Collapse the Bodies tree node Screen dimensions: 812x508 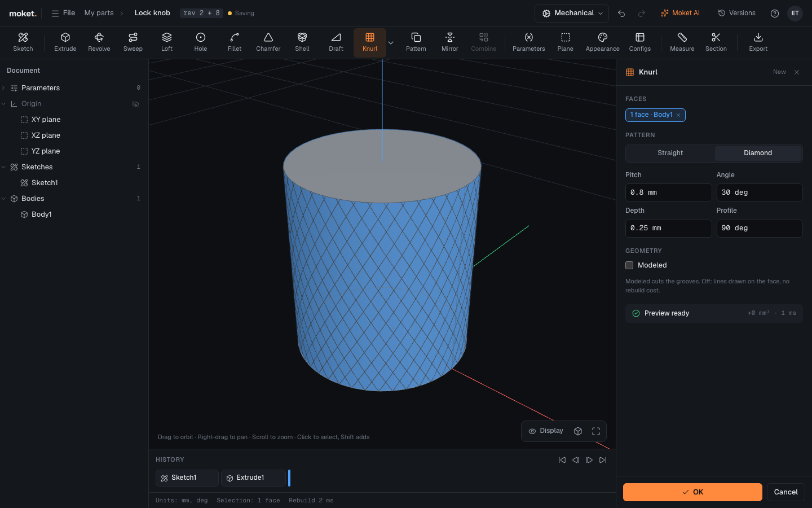(x=4, y=199)
